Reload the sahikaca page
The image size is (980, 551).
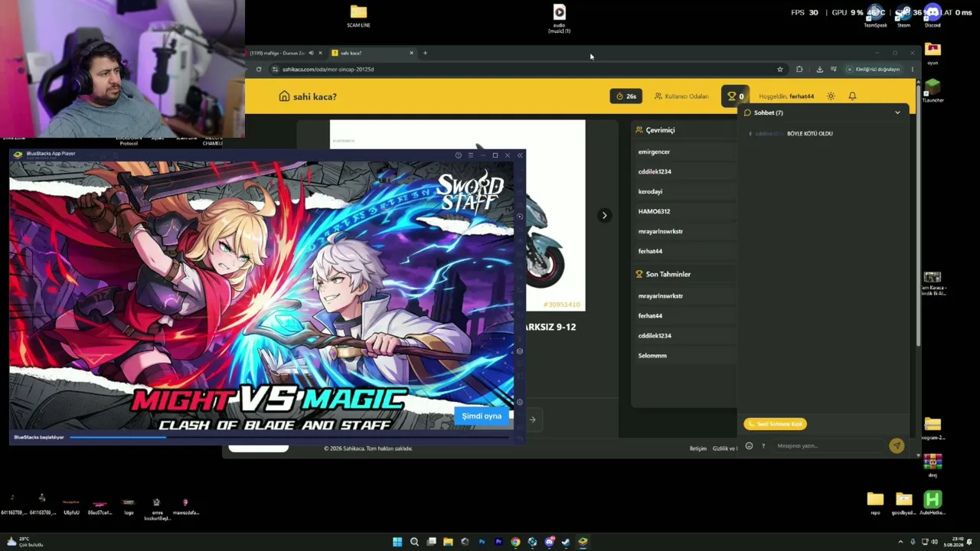point(259,69)
